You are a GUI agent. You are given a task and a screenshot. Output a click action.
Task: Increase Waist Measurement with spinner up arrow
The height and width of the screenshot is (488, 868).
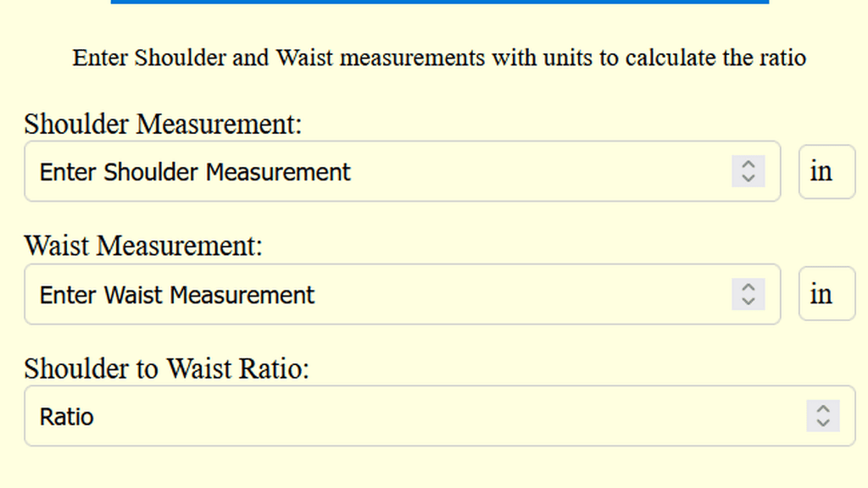point(748,287)
